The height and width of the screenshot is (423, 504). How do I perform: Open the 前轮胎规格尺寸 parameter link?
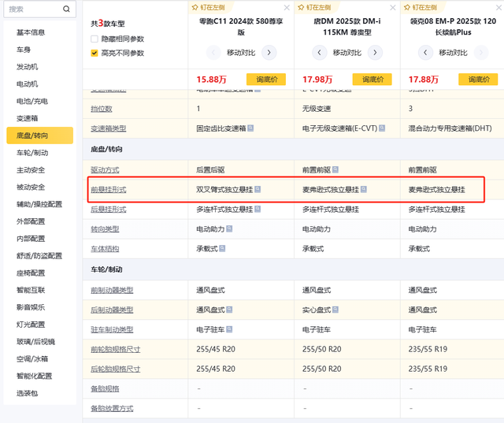click(116, 350)
